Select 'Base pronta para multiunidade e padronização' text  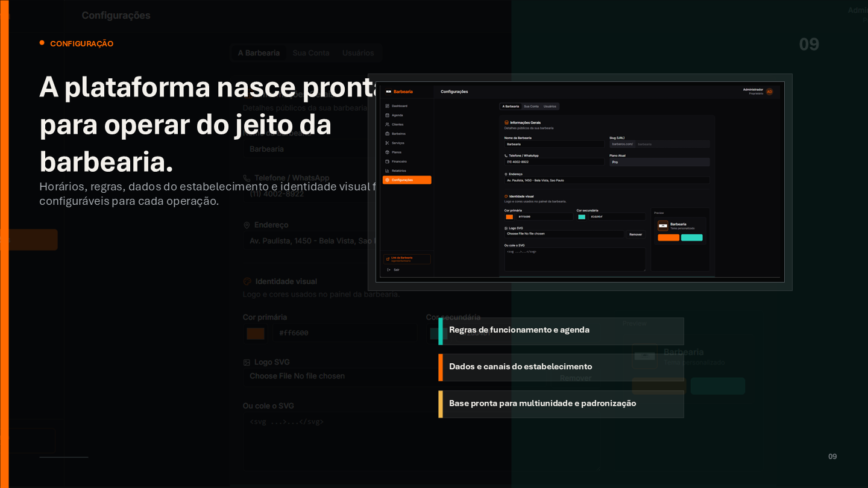(x=542, y=404)
